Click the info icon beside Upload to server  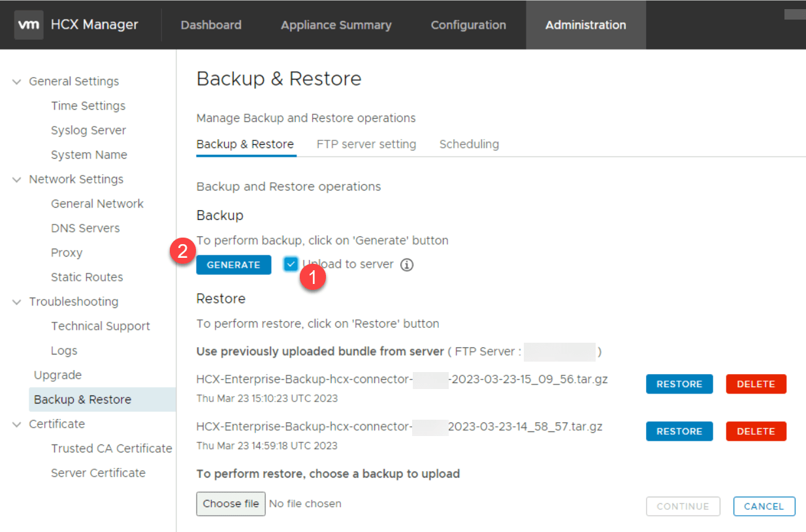coord(407,264)
